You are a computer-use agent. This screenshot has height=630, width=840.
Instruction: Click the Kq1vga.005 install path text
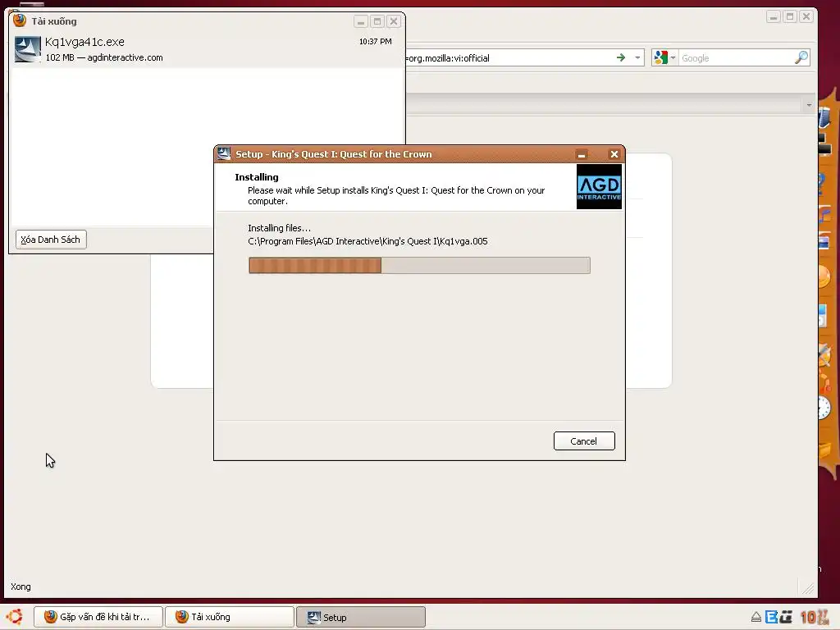(x=367, y=241)
